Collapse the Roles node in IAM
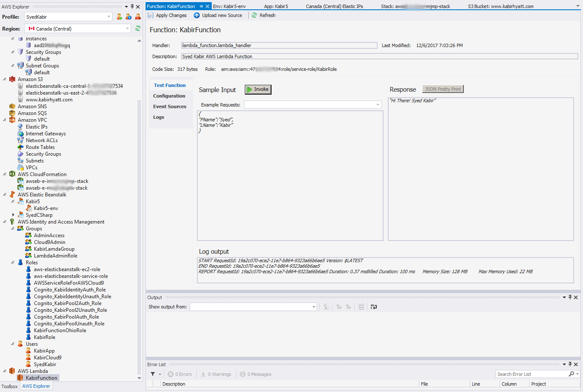Viewport: 583px width, 392px height. click(13, 263)
